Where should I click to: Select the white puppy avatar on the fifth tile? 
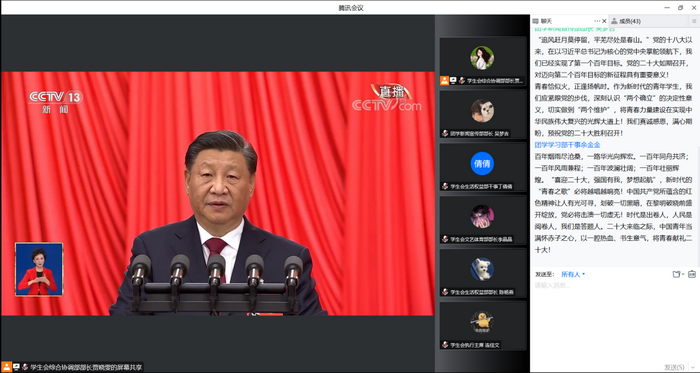[x=482, y=269]
